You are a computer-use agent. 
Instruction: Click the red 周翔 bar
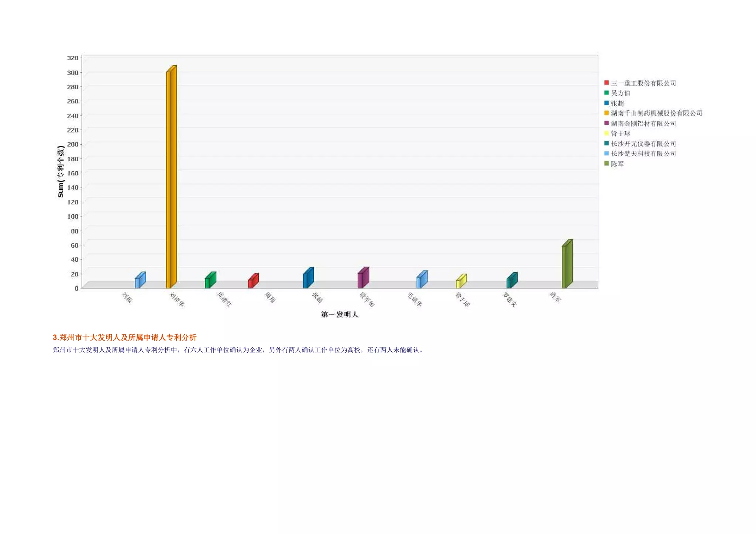253,281
